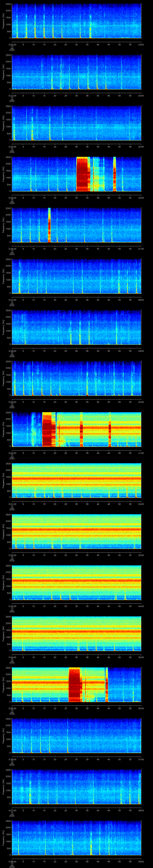
Task: Select the '0:38:00' start time label
Action: (x=12, y=861)
